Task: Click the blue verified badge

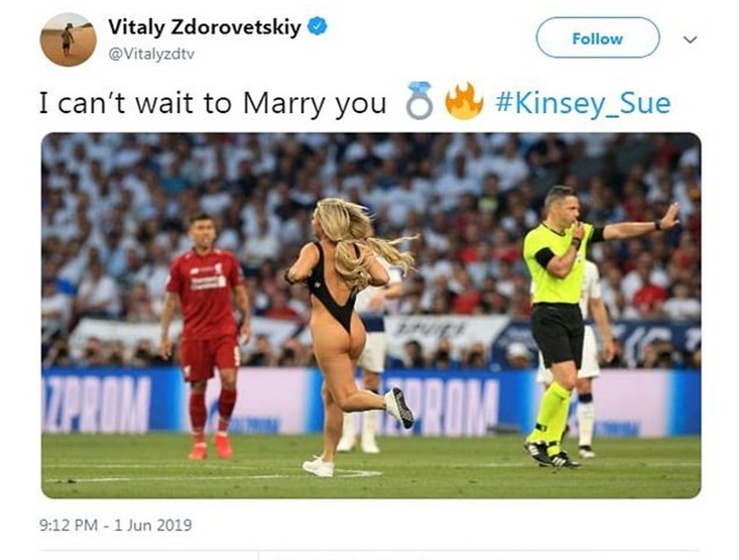Action: pos(317,26)
